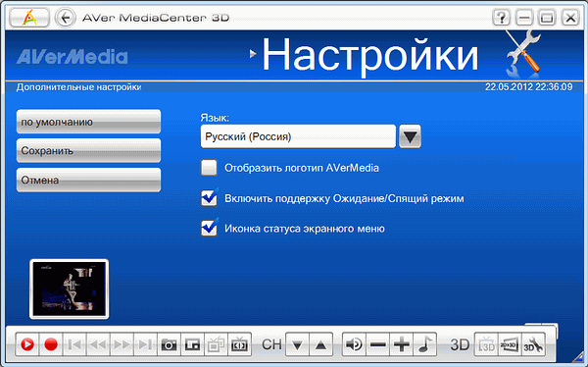Screen dimensions: 588x367
Task: Click the multi-channel TV preview icon
Action: pyautogui.click(x=217, y=344)
